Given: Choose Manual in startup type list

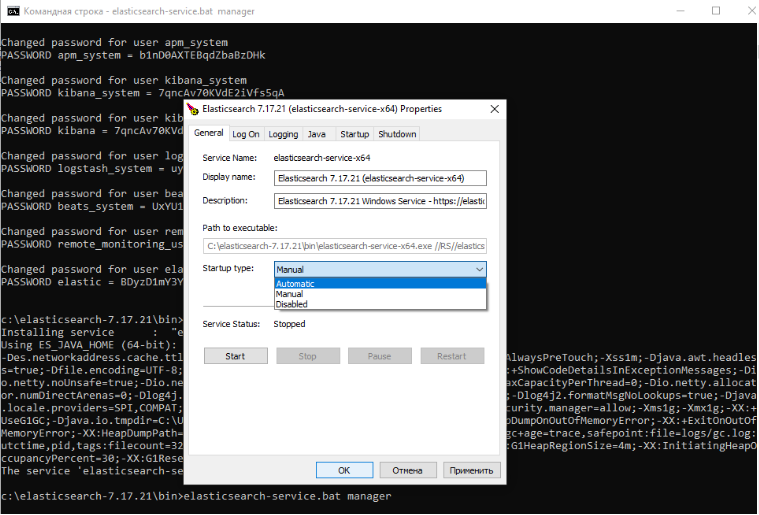Looking at the screenshot, I should (380, 294).
